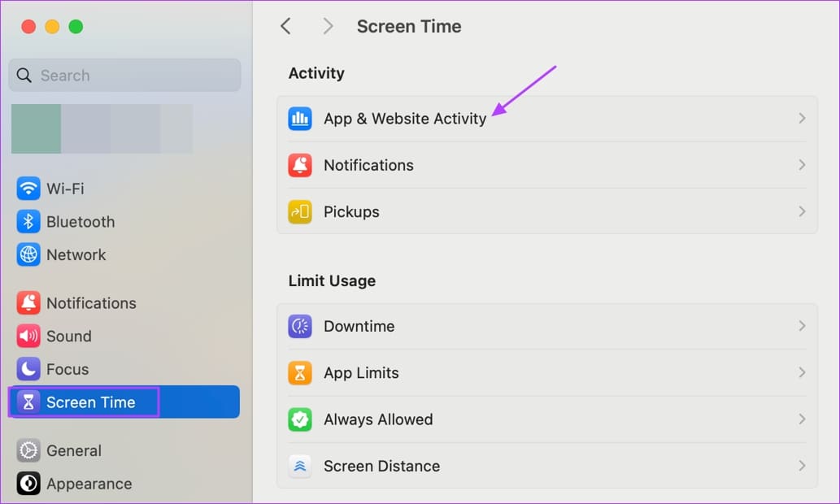
Task: Click the App Limits hourglass icon
Action: [300, 372]
